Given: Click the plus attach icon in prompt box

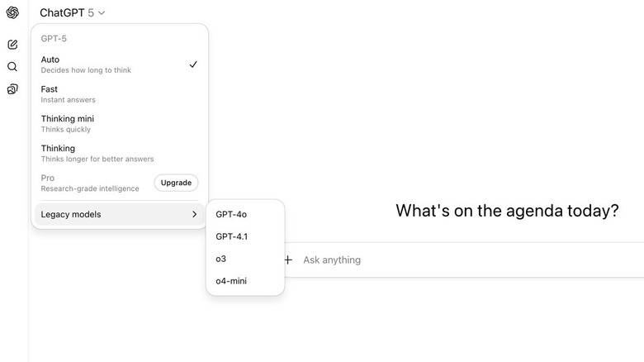Looking at the screenshot, I should click(288, 260).
